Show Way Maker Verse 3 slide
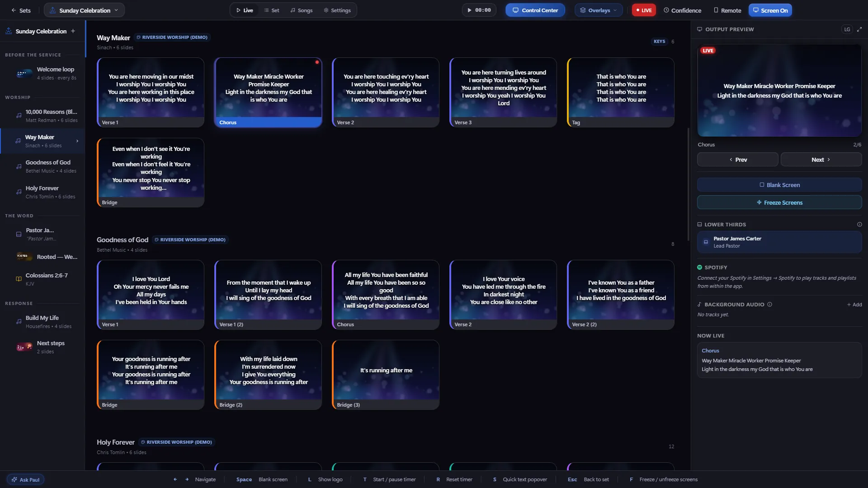This screenshot has width=868, height=488. tap(503, 92)
